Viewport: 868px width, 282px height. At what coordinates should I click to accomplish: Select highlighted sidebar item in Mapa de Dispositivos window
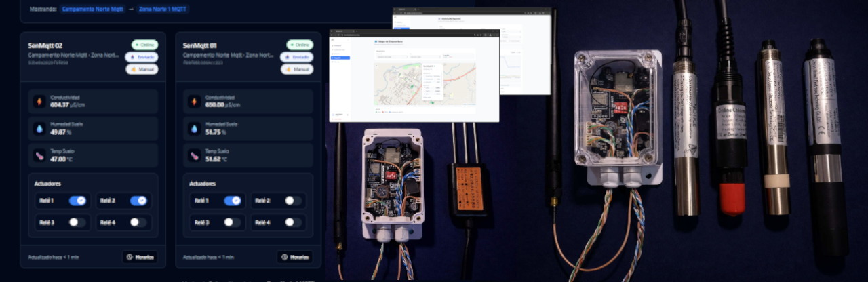(341, 58)
